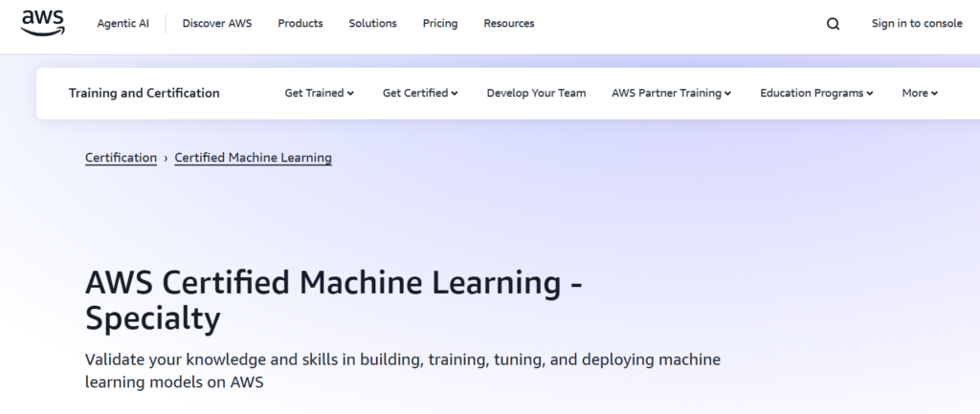Open the Pricing menu
Viewport: 980px width, 414px height.
click(x=440, y=24)
